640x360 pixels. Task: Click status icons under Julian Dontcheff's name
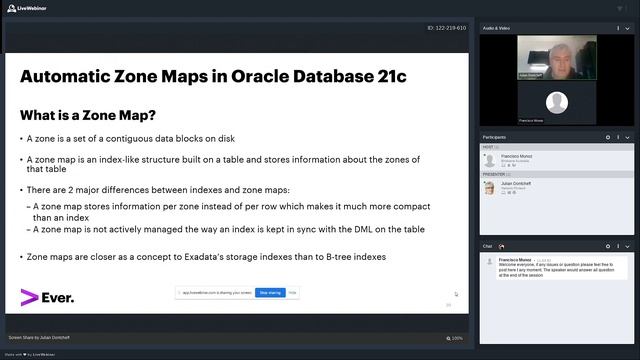pos(509,192)
